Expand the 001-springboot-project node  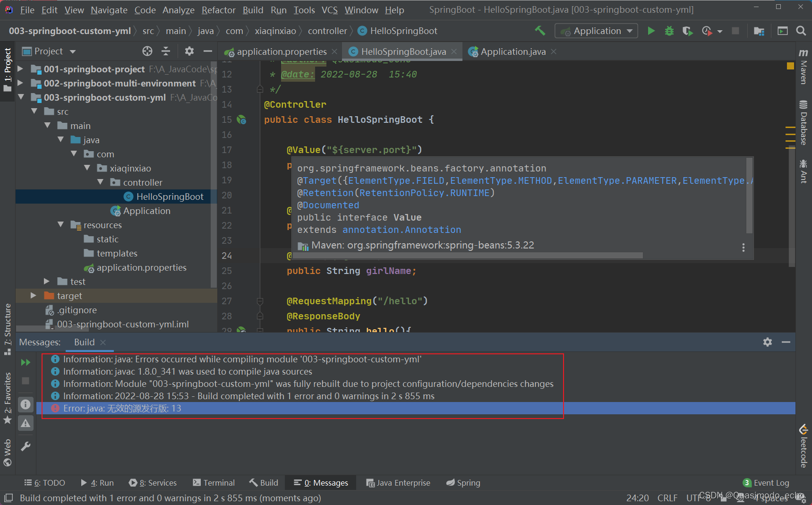[20, 69]
